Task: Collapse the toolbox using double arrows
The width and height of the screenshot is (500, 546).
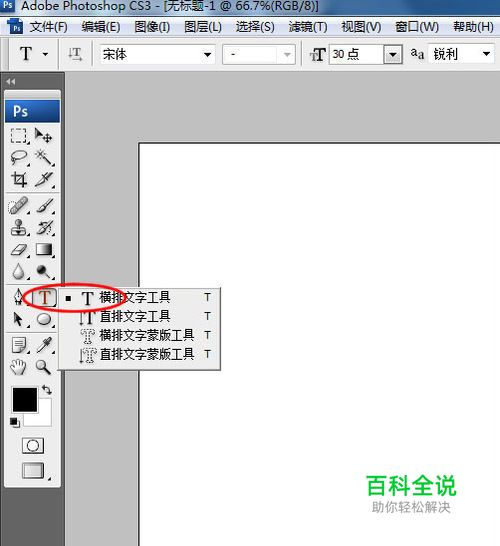Action: (x=10, y=82)
